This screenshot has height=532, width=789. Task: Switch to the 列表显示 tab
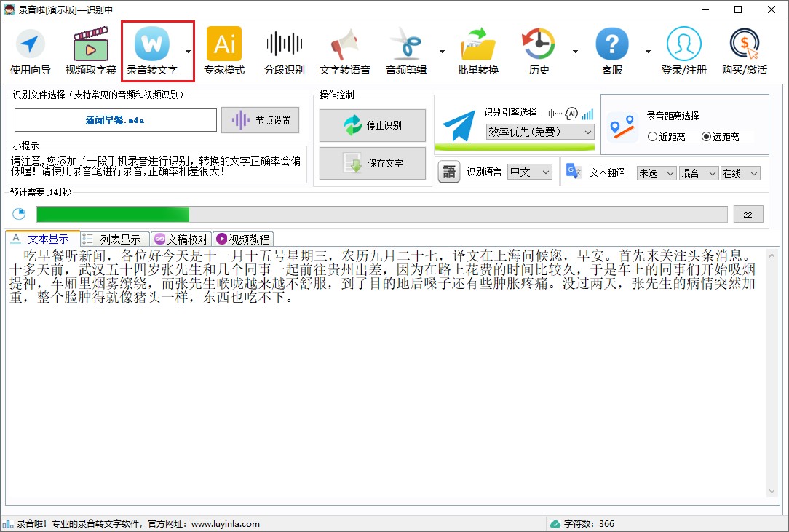coord(114,238)
